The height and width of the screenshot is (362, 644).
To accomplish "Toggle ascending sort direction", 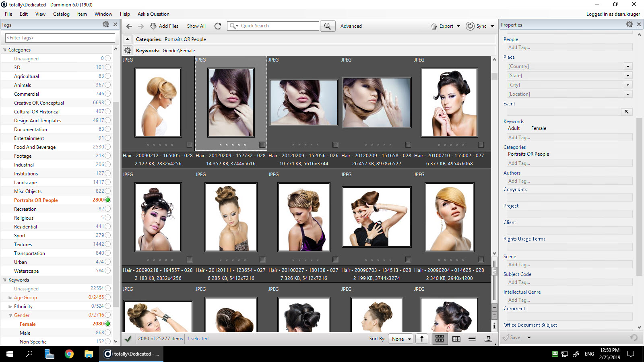I will tap(422, 338).
